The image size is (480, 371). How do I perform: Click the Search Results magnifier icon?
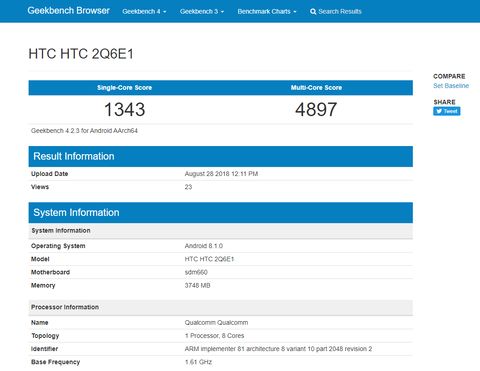click(x=313, y=12)
